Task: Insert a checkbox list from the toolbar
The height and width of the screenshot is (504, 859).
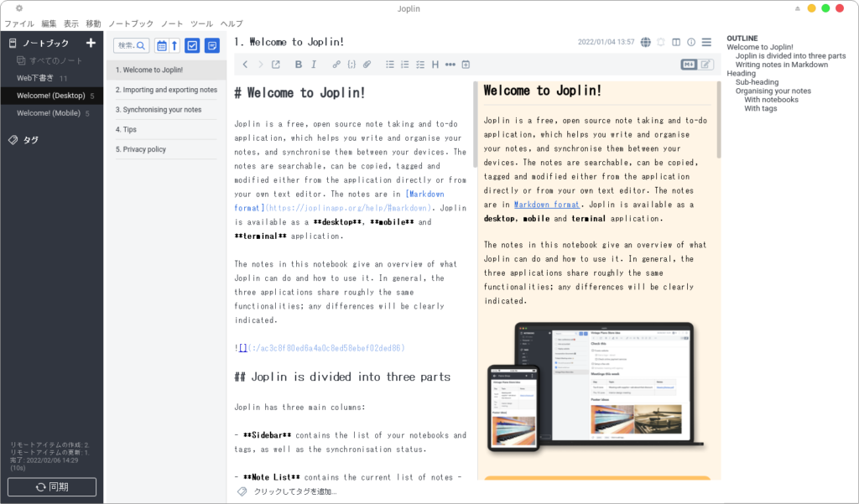Action: pyautogui.click(x=420, y=65)
